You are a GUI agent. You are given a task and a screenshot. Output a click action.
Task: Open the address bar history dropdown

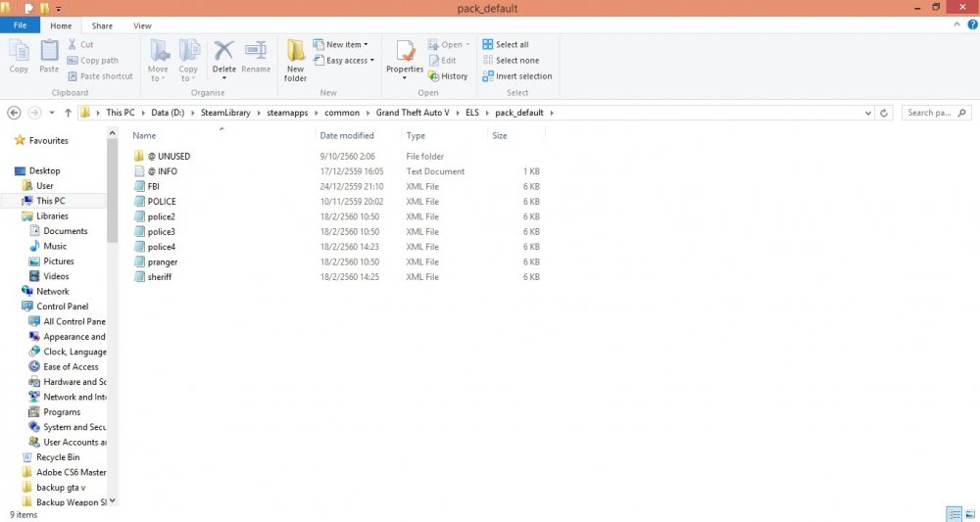pos(868,113)
